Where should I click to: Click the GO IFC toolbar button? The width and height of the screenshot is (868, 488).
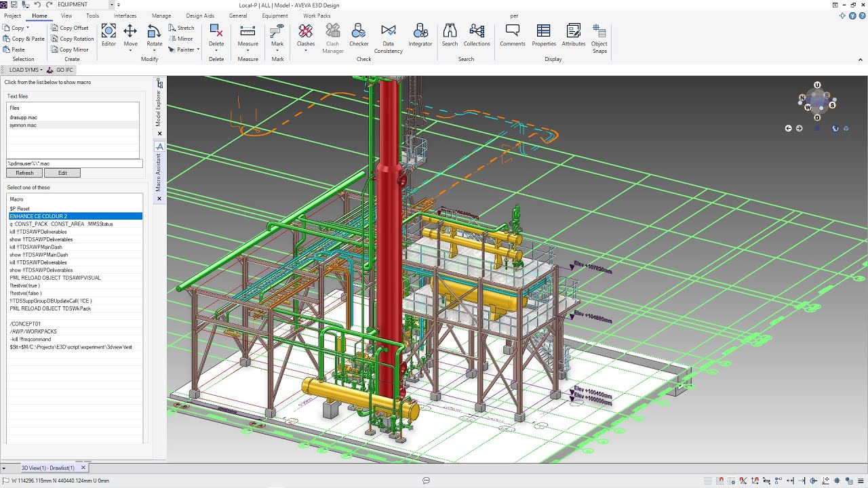click(60, 70)
